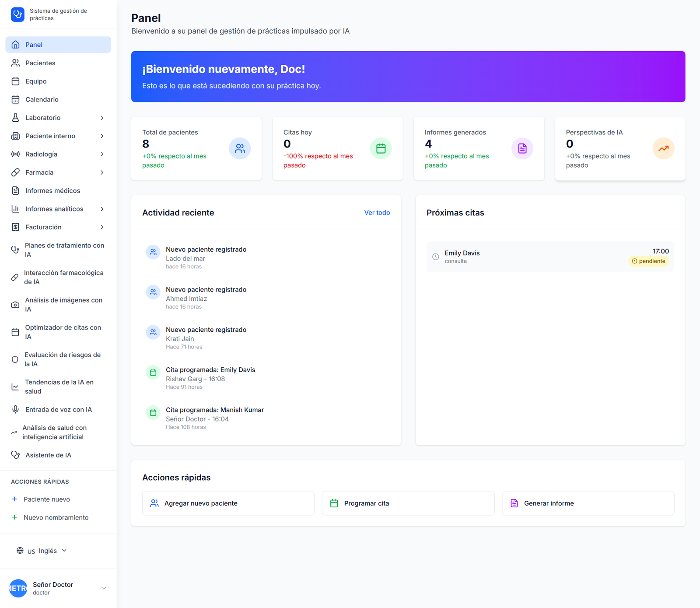Click the shield icon for Evaluación de riesgos
The image size is (700, 608).
point(15,359)
